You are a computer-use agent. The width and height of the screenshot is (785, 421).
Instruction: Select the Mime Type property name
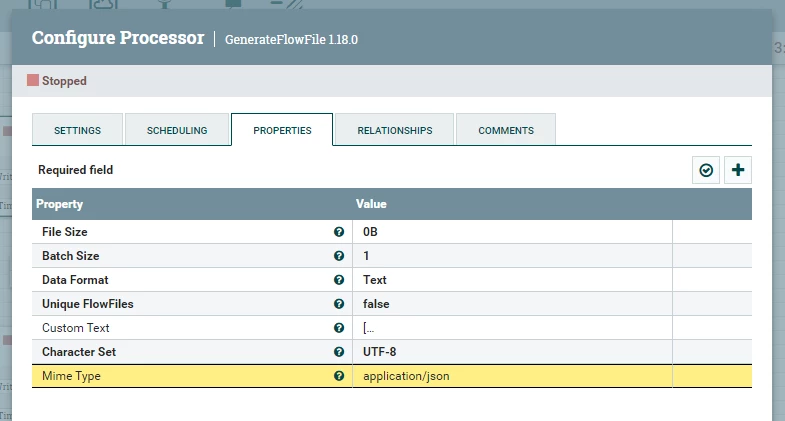[x=71, y=376]
